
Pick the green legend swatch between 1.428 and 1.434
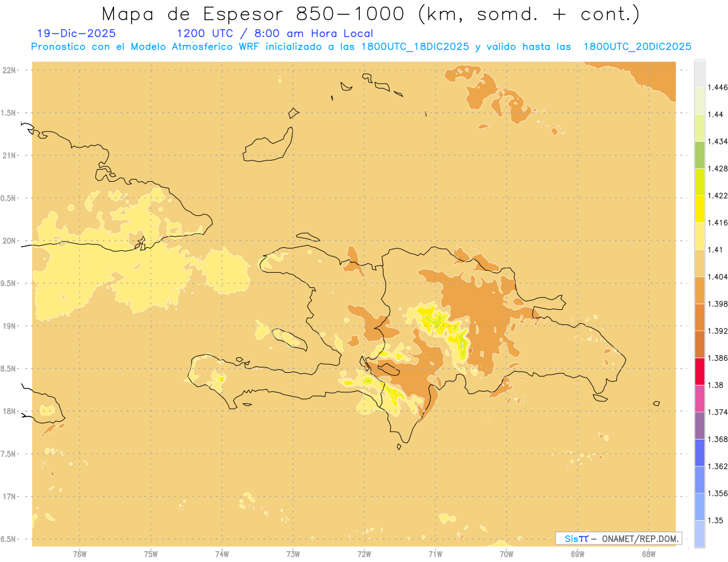point(699,155)
